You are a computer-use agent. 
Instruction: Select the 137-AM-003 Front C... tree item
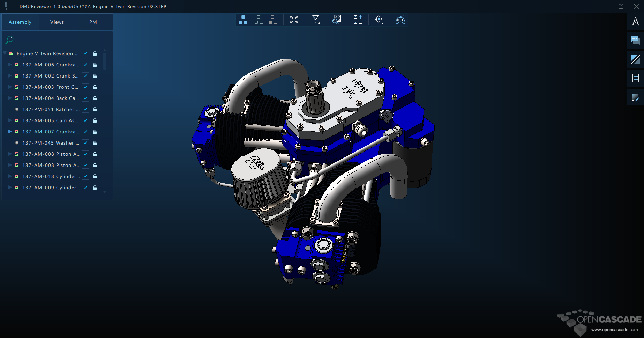pyautogui.click(x=50, y=87)
